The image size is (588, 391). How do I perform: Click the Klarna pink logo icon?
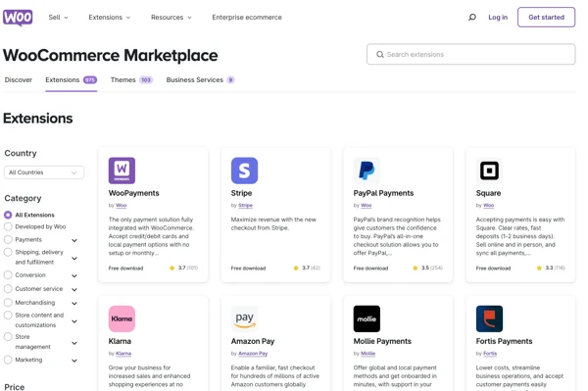[122, 318]
